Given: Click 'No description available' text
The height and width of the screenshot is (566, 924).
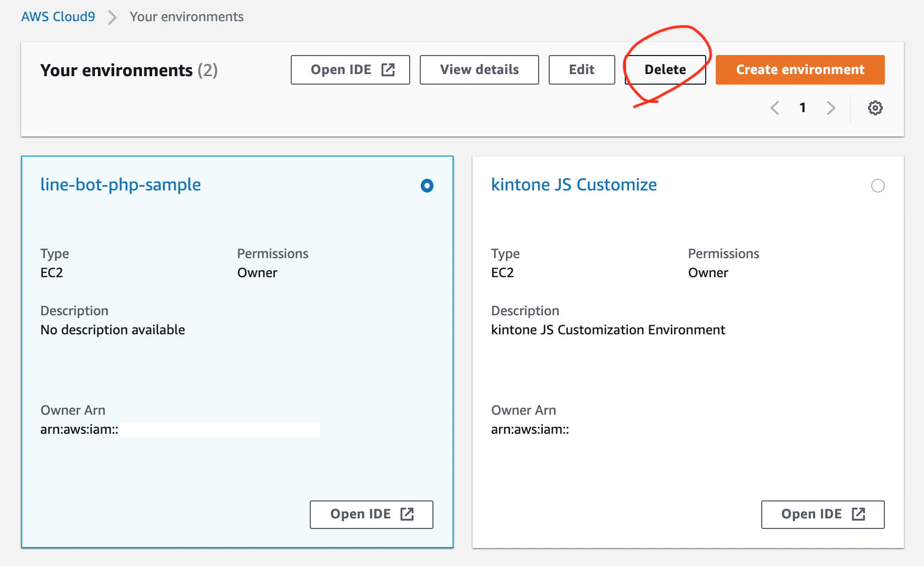Looking at the screenshot, I should click(x=113, y=330).
